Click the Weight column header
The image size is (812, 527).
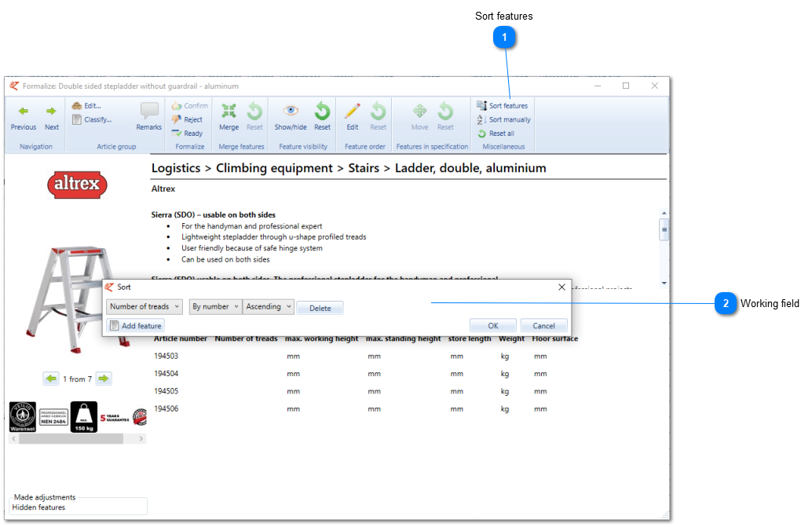[512, 339]
